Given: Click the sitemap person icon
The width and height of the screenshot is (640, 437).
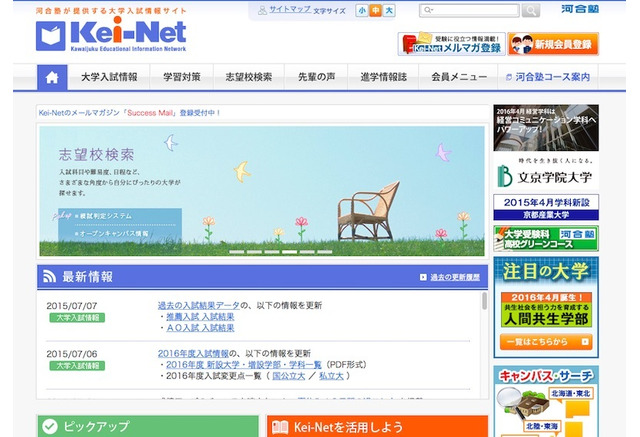Looking at the screenshot, I should point(262,10).
